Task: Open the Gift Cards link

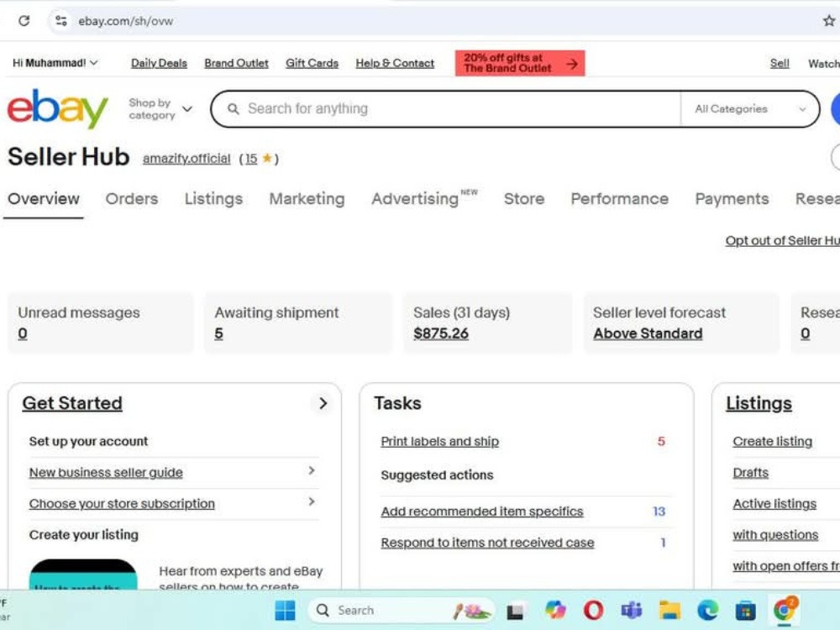Action: [312, 63]
